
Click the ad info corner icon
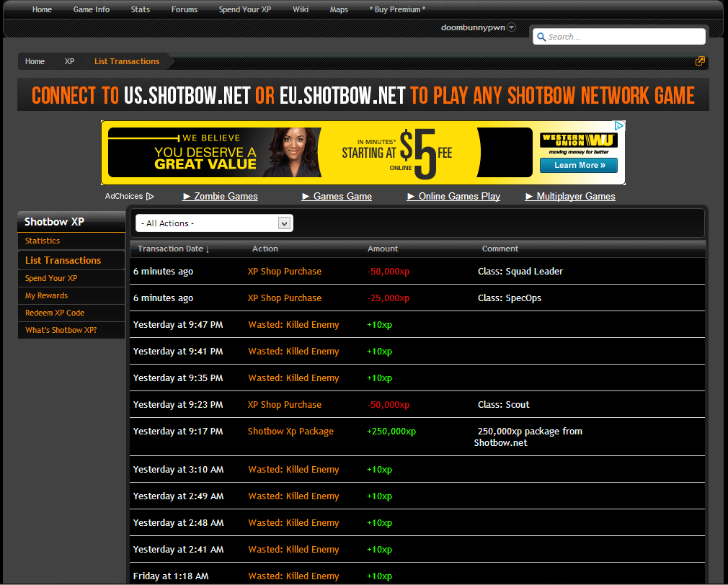click(x=619, y=126)
